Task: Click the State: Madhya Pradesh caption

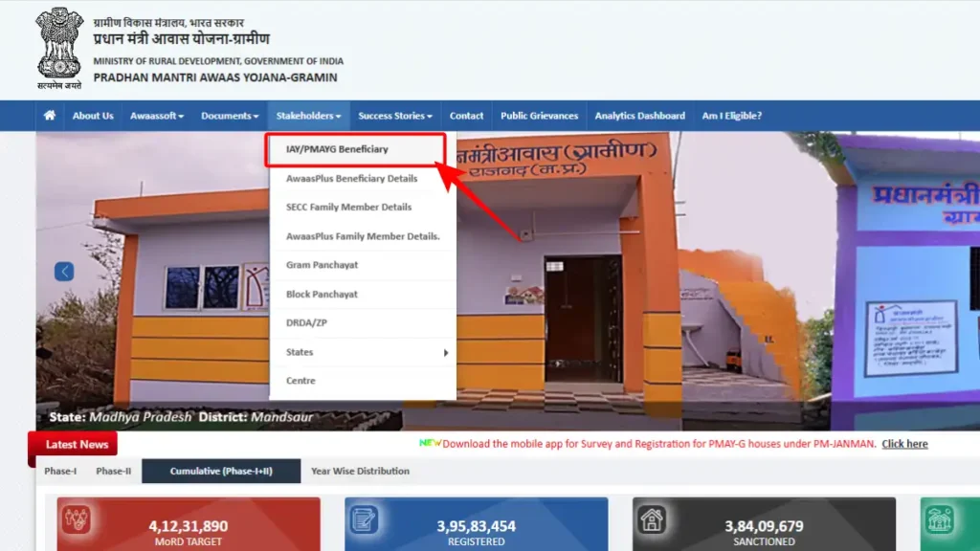Action: (120, 417)
